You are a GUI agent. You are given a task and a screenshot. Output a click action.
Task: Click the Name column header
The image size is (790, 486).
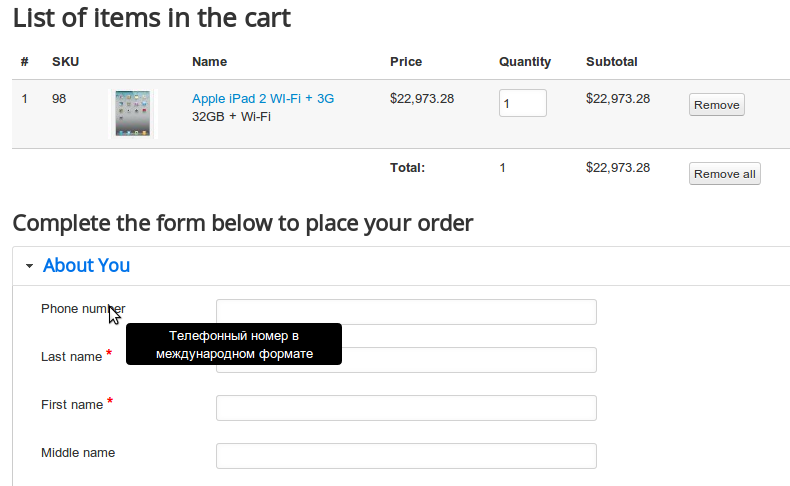point(210,61)
